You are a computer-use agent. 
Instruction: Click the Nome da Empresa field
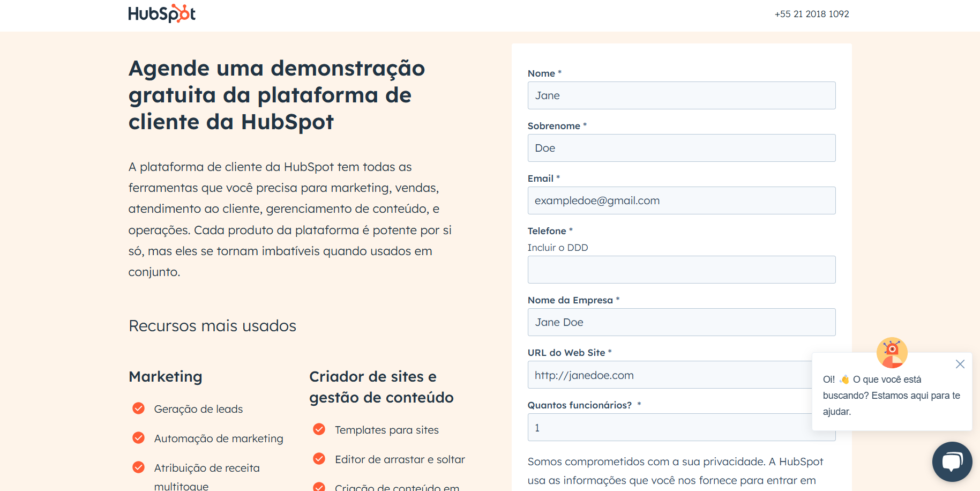pyautogui.click(x=682, y=322)
